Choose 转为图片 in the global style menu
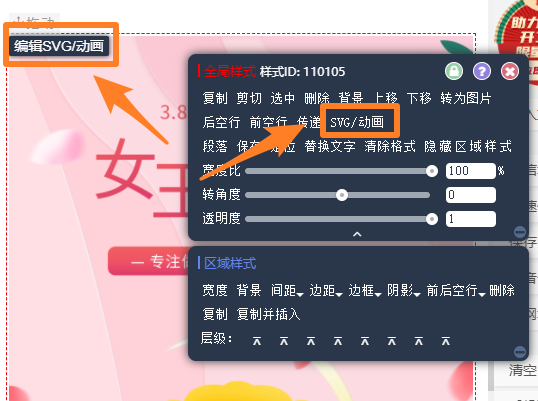 (x=466, y=98)
